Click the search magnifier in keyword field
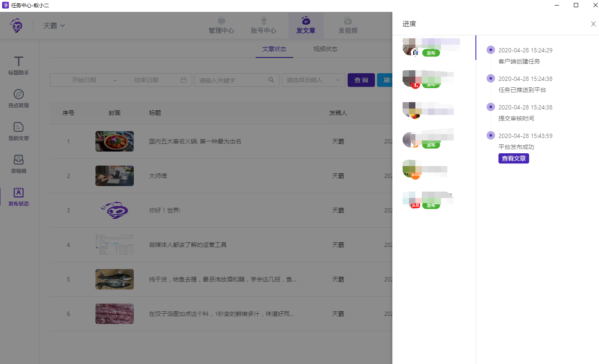This screenshot has height=364, width=599. [271, 80]
